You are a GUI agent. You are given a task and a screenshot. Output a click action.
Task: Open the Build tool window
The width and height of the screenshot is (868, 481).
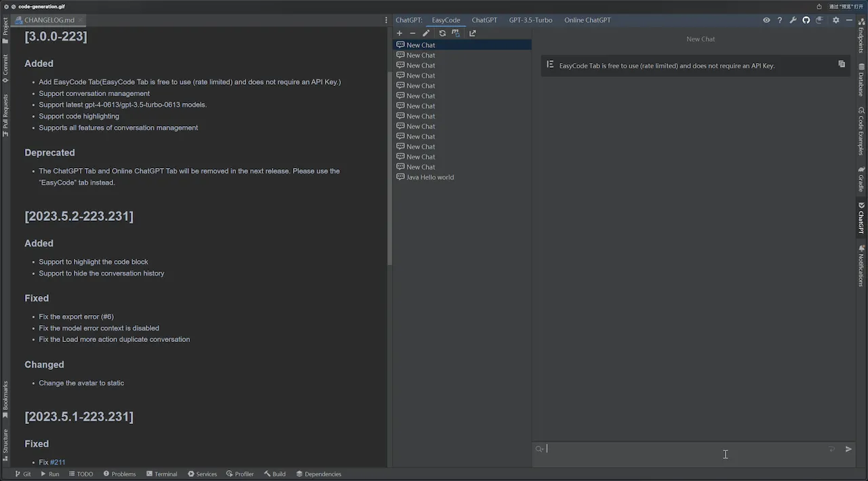click(x=275, y=474)
